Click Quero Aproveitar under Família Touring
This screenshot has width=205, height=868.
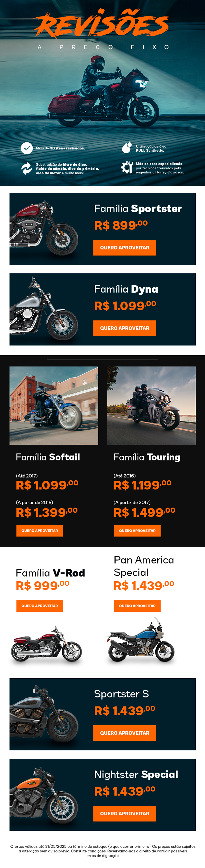[x=137, y=531]
